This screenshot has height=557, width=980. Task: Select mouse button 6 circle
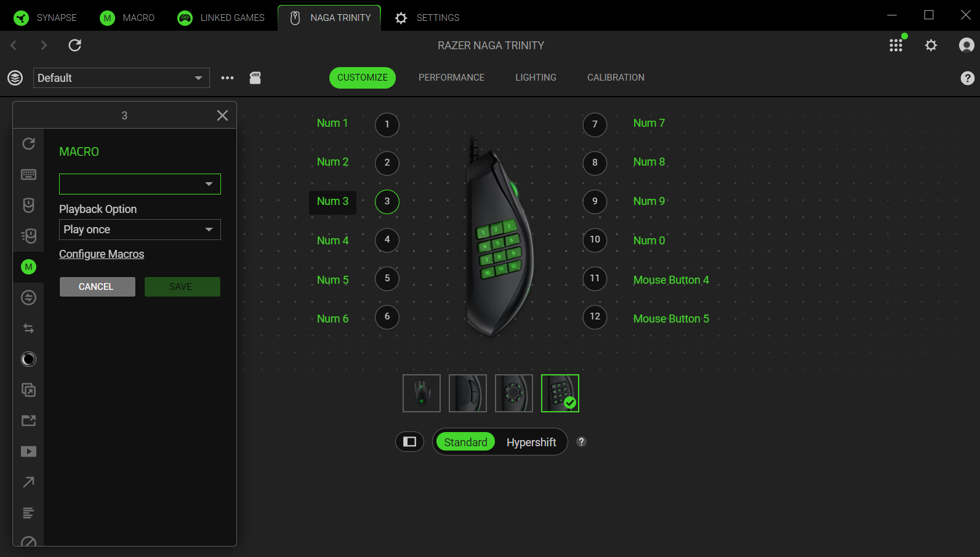click(x=387, y=317)
